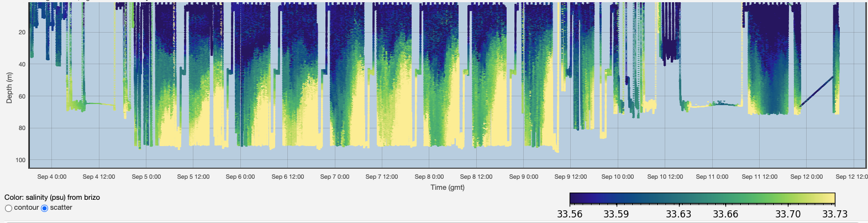Click the 60 depth tick label

pos(22,96)
